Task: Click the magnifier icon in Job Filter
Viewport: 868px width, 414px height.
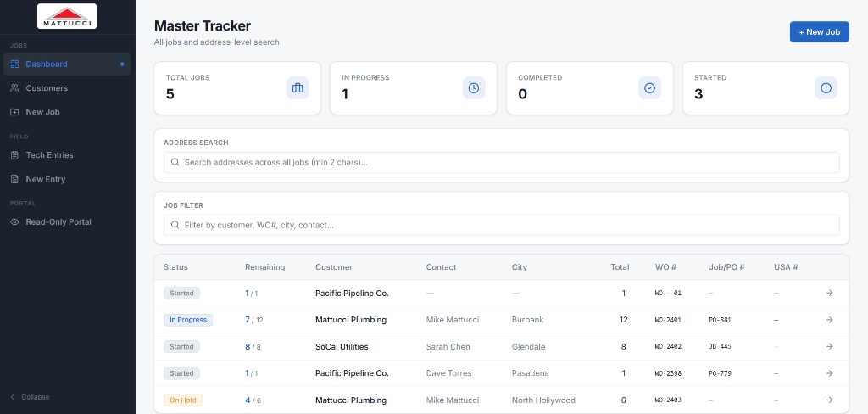Action: [x=175, y=225]
